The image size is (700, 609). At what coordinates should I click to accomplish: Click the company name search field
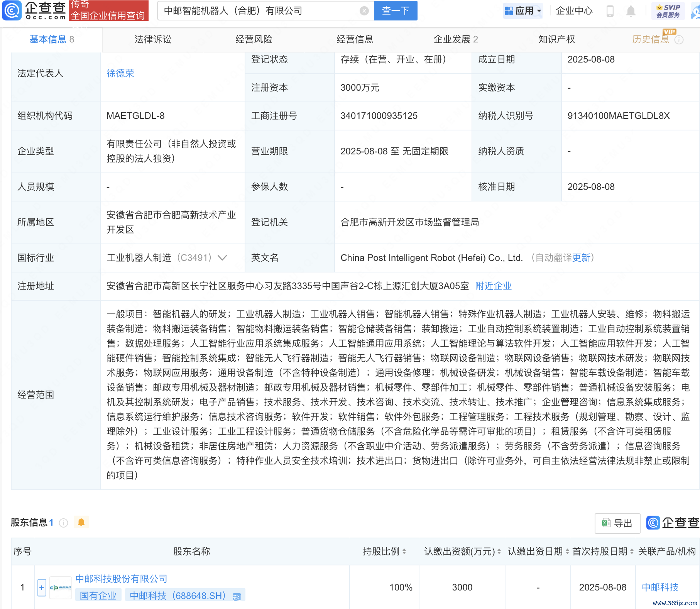(259, 11)
